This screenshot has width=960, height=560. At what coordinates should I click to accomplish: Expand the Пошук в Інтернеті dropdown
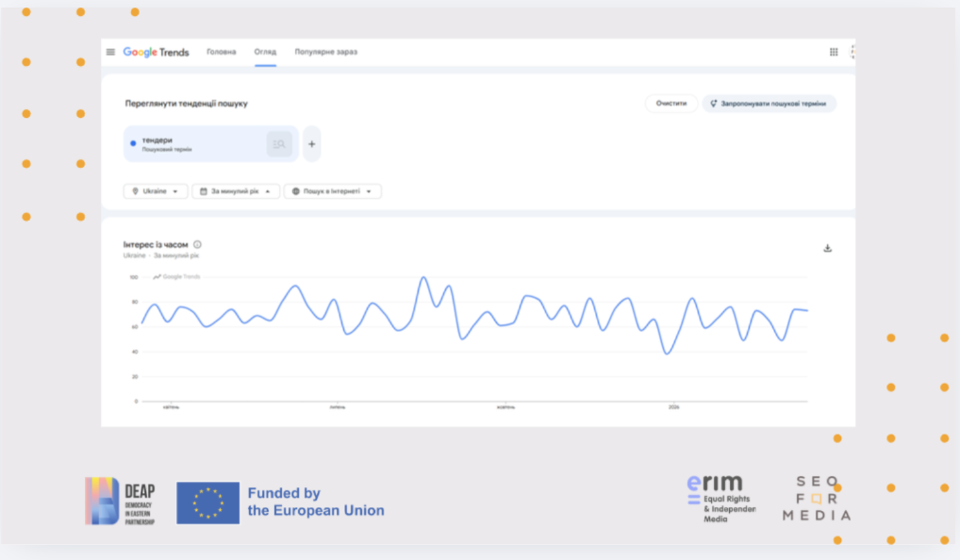[x=332, y=191]
